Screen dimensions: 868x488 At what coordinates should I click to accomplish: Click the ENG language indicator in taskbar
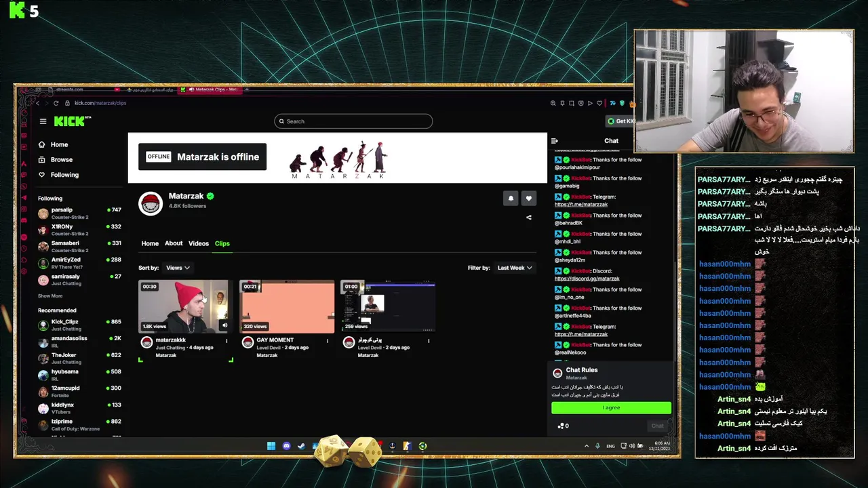coord(610,446)
